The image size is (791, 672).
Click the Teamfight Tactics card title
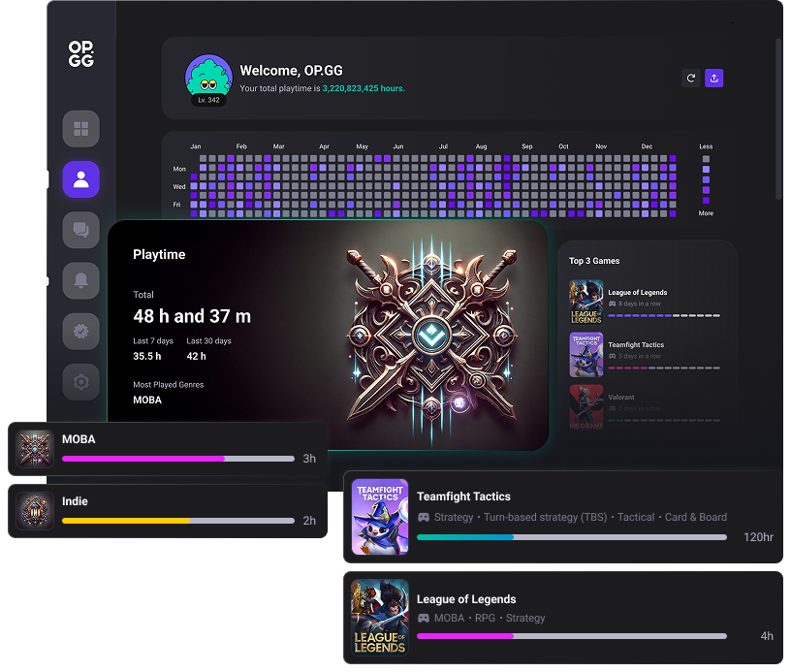463,496
